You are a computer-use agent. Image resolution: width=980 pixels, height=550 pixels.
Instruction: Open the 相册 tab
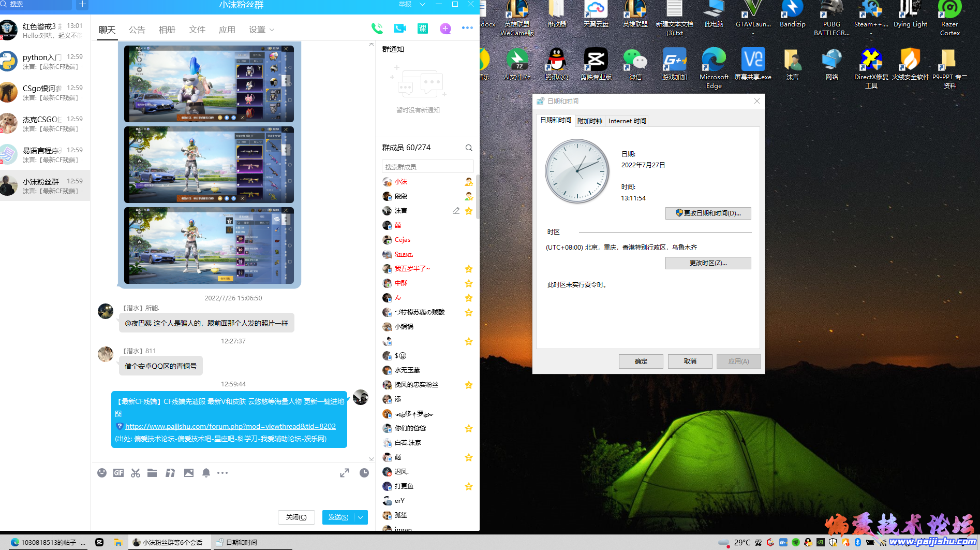pyautogui.click(x=167, y=30)
